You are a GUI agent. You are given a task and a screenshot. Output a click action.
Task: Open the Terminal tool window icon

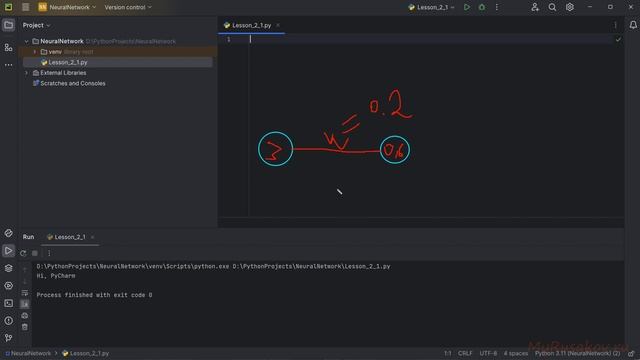click(x=8, y=303)
